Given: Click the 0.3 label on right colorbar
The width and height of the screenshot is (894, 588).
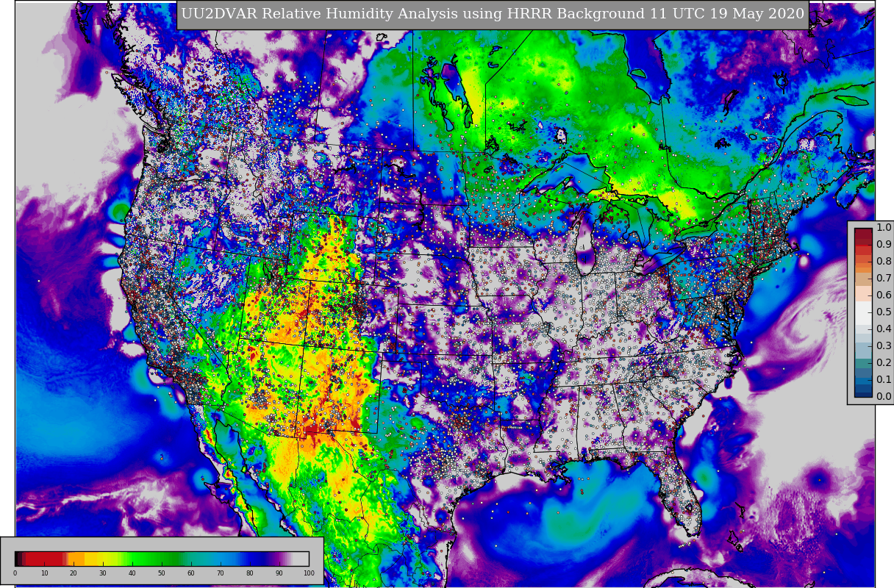Looking at the screenshot, I should [x=884, y=345].
